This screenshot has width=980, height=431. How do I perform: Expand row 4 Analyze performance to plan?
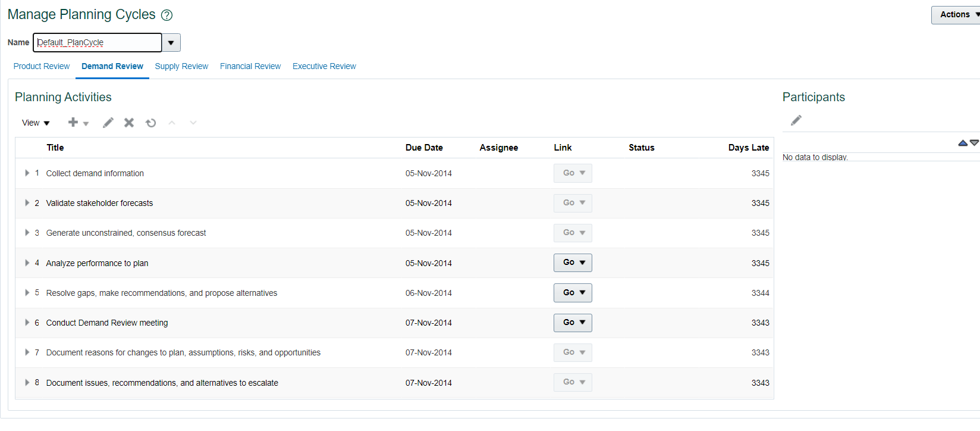(x=27, y=263)
